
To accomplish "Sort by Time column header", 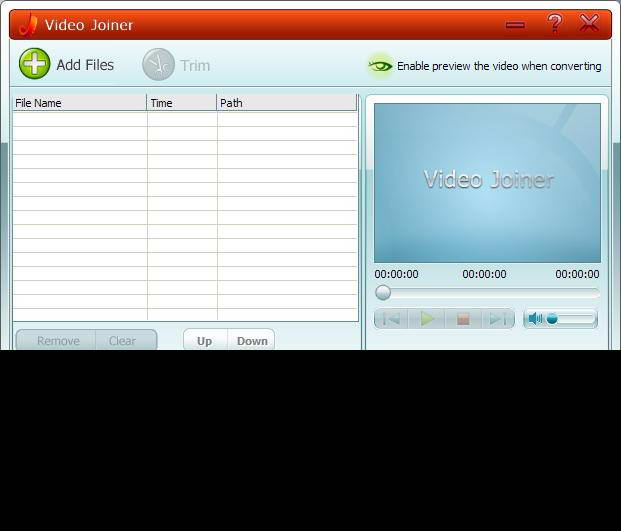I will pyautogui.click(x=182, y=103).
